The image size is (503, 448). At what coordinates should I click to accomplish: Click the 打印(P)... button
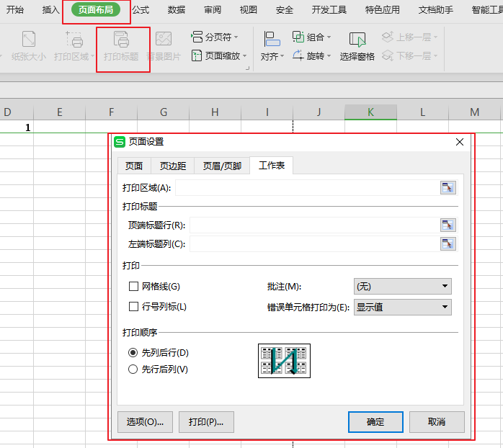[206, 422]
